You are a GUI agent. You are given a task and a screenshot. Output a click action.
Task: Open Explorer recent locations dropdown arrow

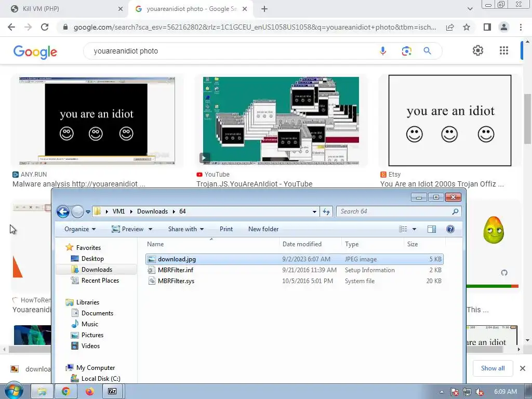(x=88, y=212)
